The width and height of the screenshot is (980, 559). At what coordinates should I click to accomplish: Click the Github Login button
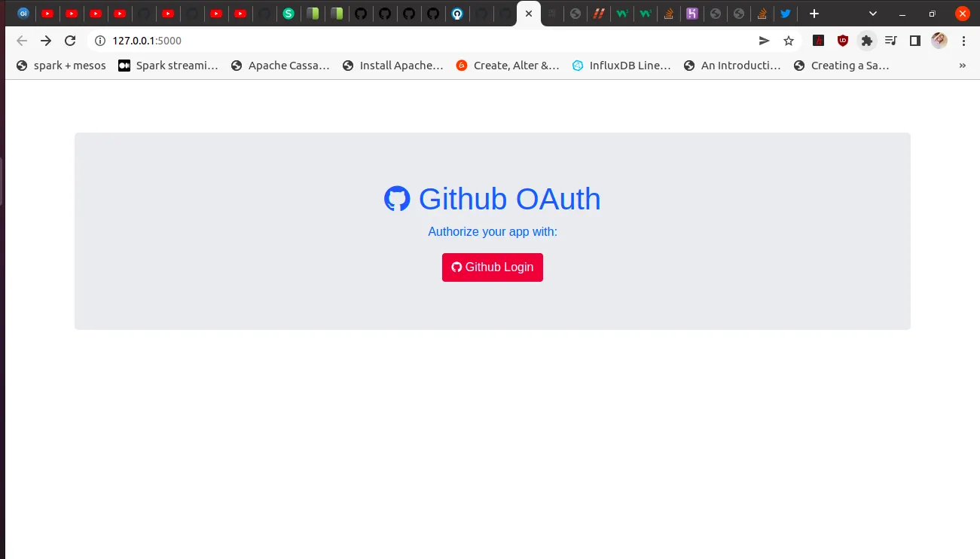(492, 267)
